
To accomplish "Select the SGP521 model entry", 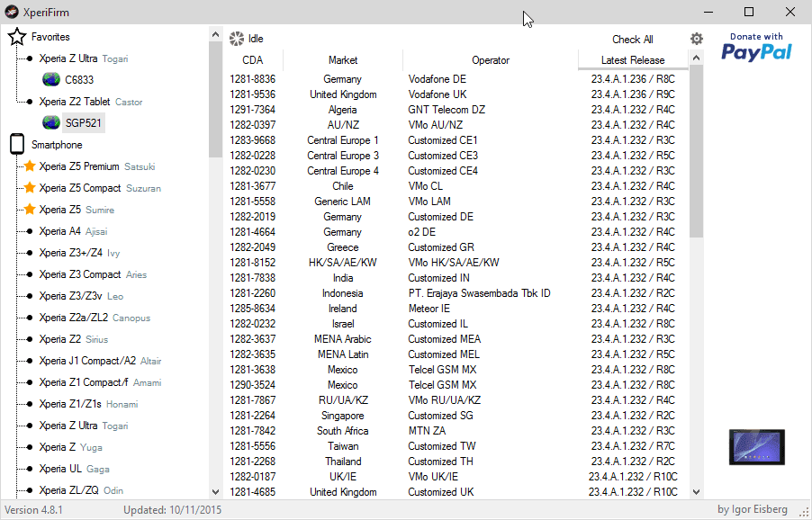I will click(84, 122).
